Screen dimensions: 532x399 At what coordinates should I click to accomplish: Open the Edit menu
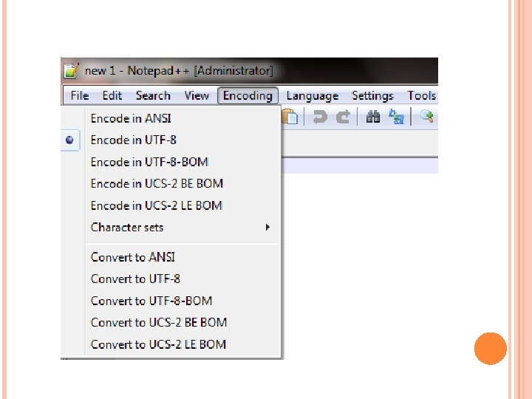(112, 95)
